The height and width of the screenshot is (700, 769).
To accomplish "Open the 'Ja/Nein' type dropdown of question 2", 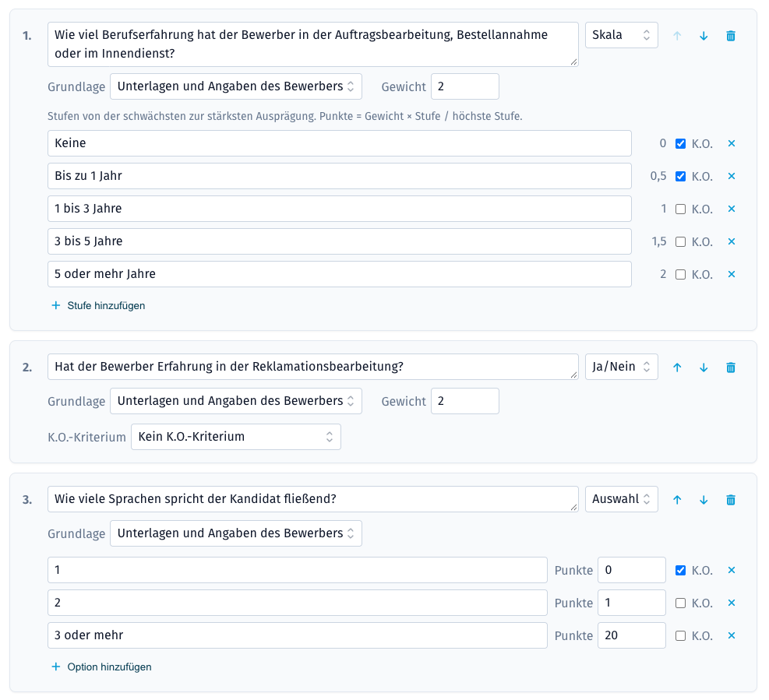I will [622, 367].
